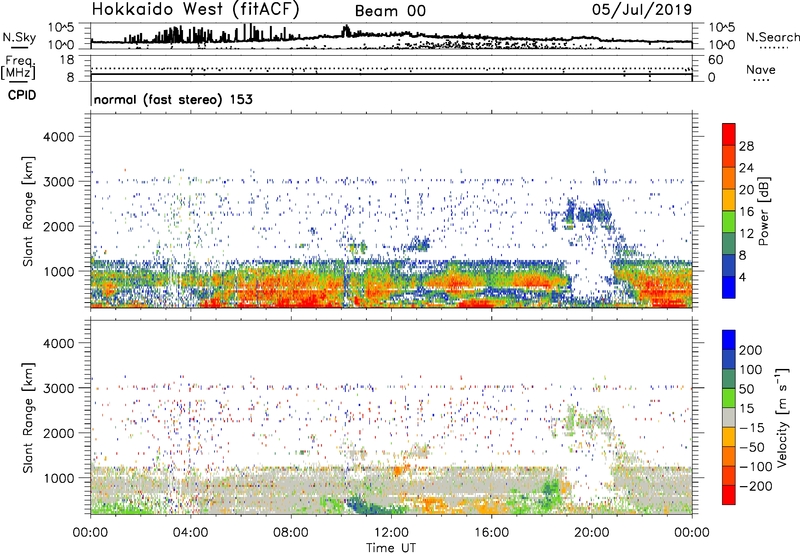Click the "Power [dB]" colorbar title
The width and height of the screenshot is (800, 554).
pyautogui.click(x=764, y=211)
